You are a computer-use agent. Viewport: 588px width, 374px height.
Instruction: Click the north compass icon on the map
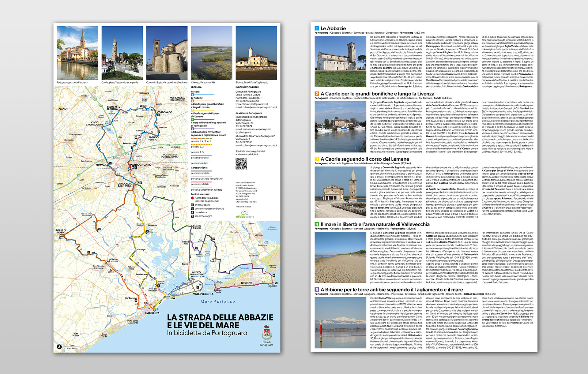[x=59, y=347]
